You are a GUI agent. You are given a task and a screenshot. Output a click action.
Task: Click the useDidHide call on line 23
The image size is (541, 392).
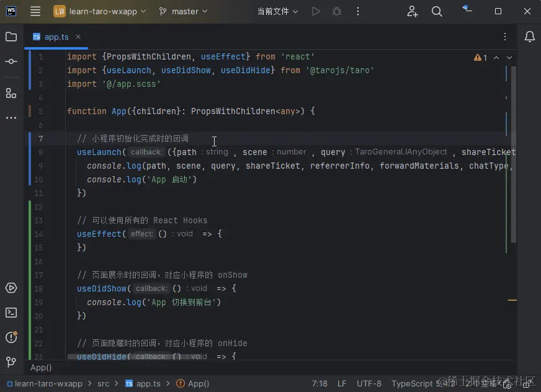102,357
